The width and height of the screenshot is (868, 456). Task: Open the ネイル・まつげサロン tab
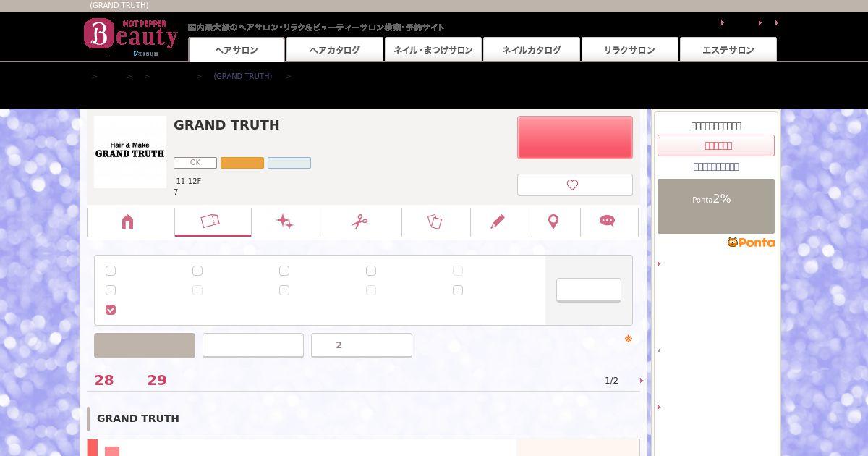[x=433, y=50]
